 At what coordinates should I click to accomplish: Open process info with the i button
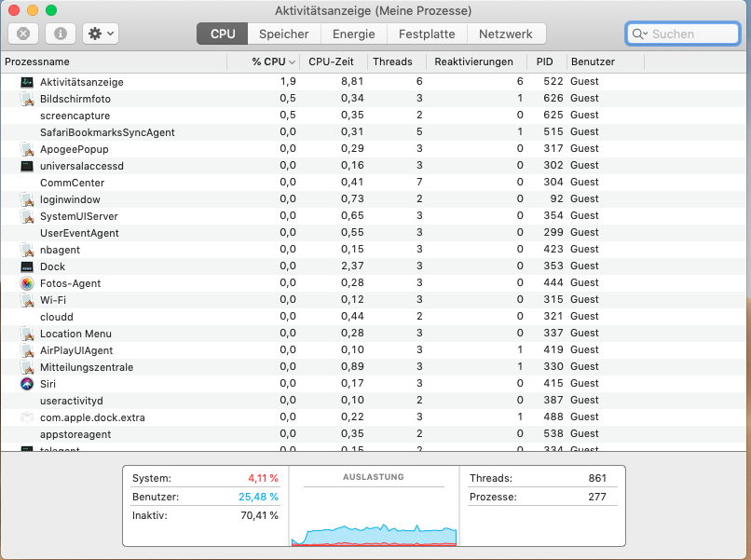tap(61, 34)
